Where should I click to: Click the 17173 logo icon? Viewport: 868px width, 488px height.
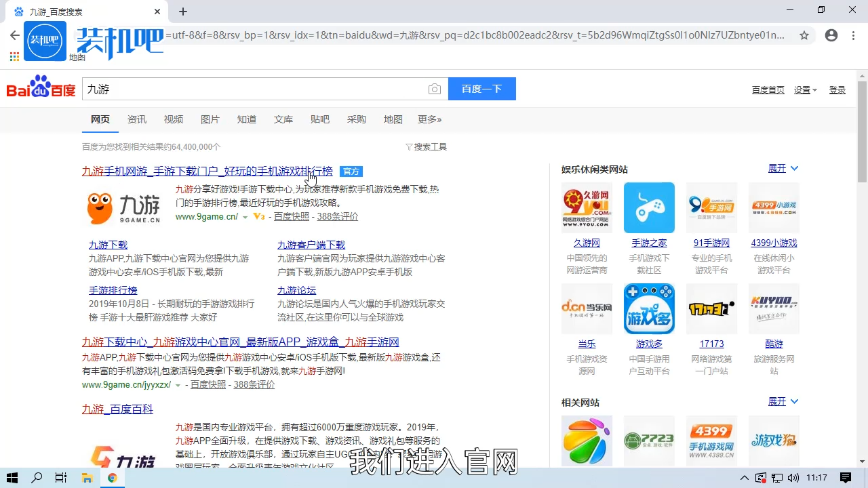pos(711,308)
